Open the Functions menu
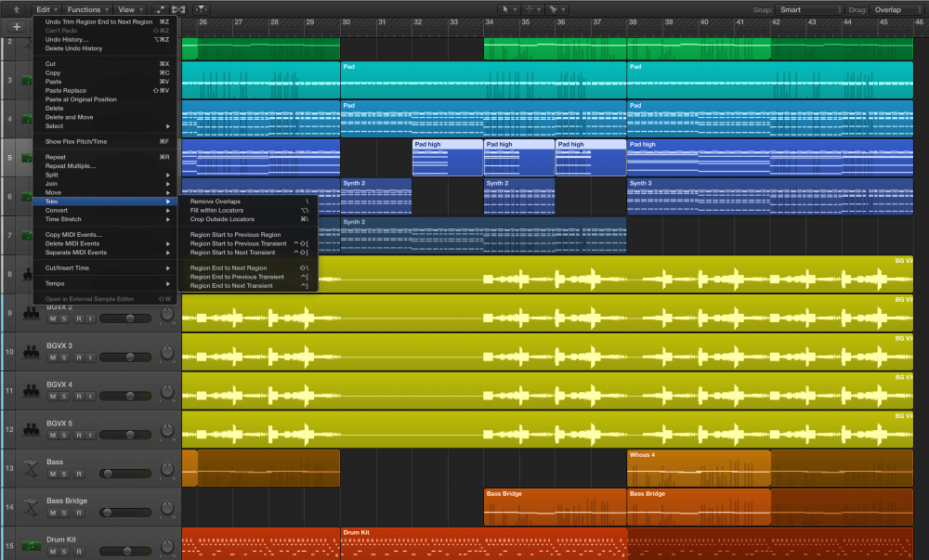The height and width of the screenshot is (560, 929). click(86, 9)
